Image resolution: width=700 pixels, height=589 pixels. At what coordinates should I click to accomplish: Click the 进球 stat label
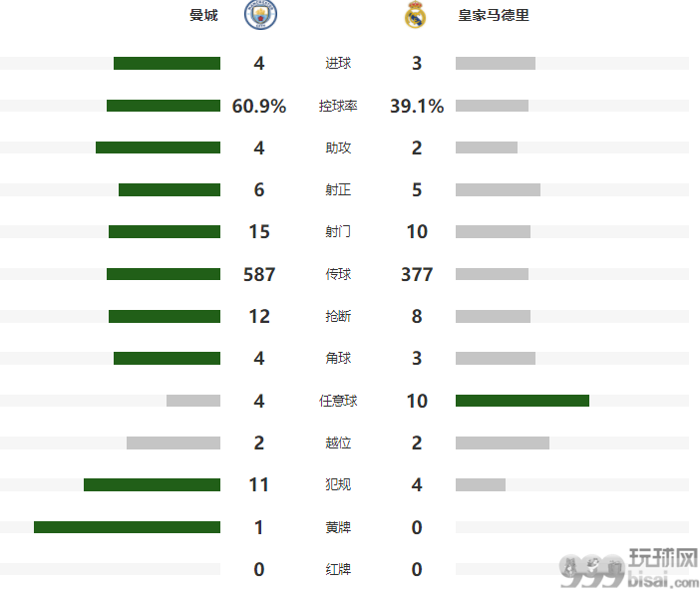click(x=338, y=64)
